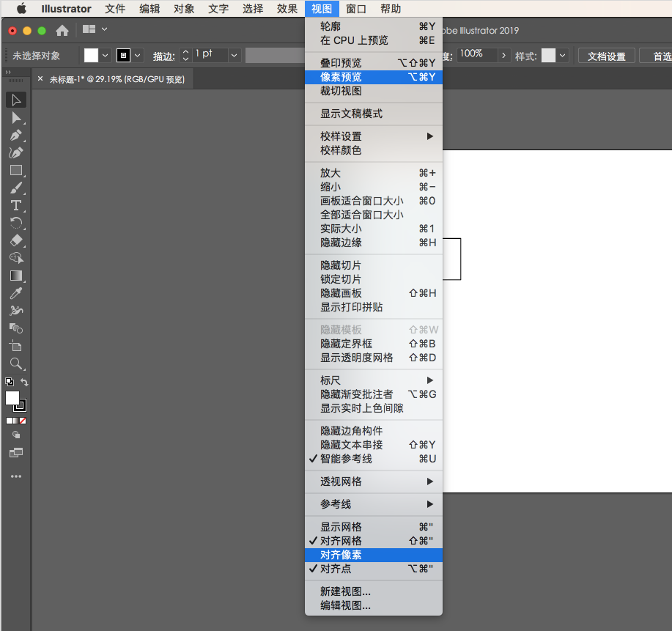Viewport: 672px width, 631px height.
Task: Reset to default fill and stroke
Action: click(x=10, y=382)
